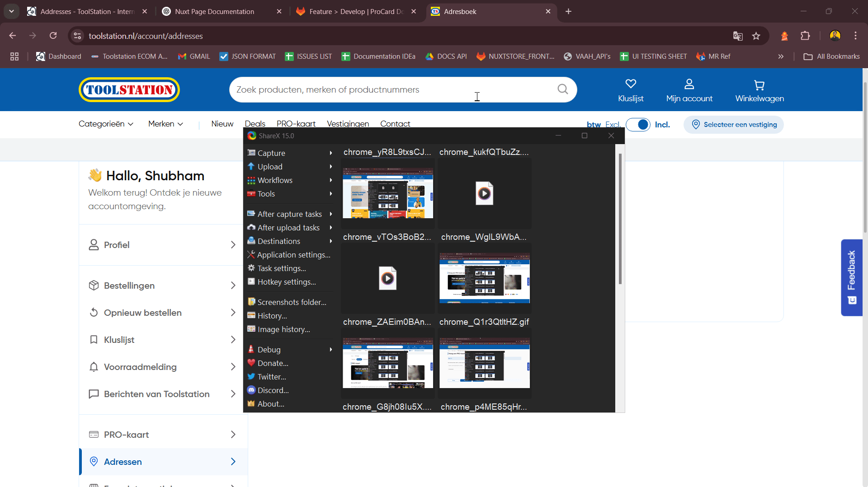Click Selecteer een vestiging button
Screen dimensions: 868x487
pyautogui.click(x=733, y=125)
